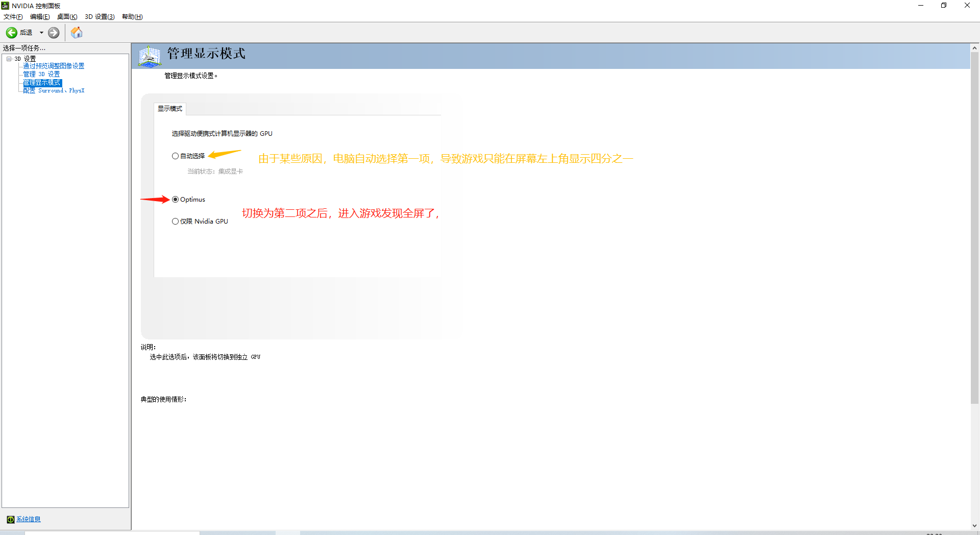The image size is (980, 535).
Task: Click the 选择驱动便携式计算机显示器的 GPU label
Action: [x=222, y=134]
